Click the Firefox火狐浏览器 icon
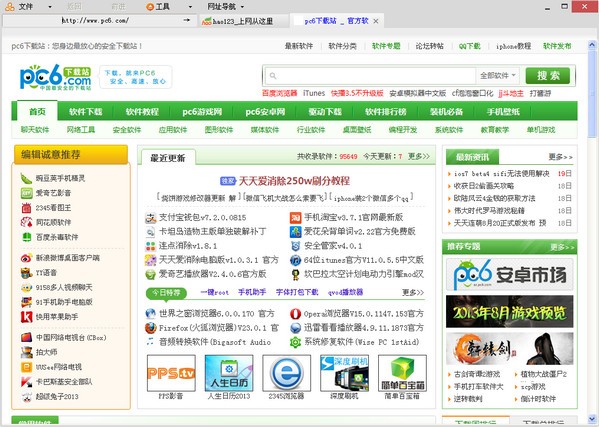Viewport: 599px width, 427px height. pos(151,328)
